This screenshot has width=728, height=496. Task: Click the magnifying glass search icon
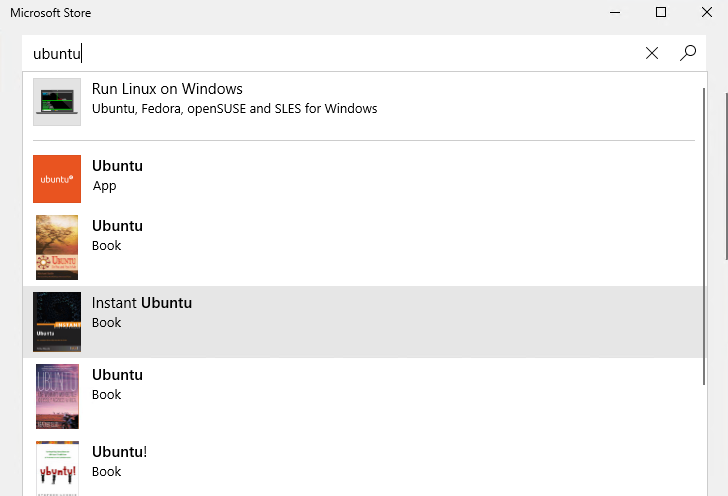688,53
